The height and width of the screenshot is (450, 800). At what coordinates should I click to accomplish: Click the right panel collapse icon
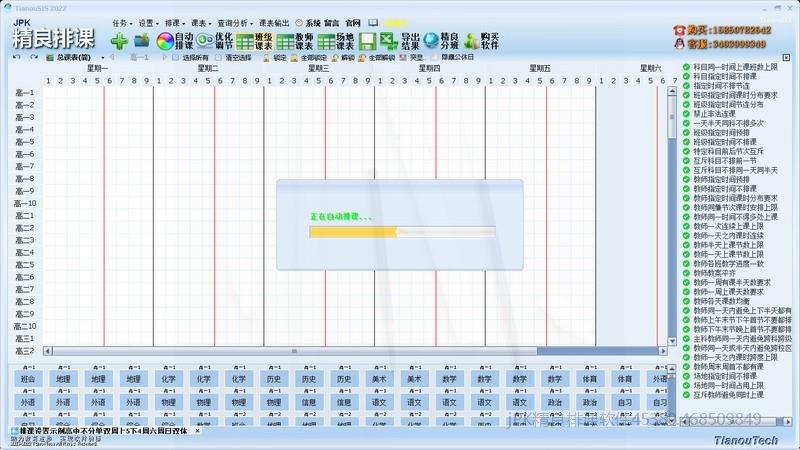pyautogui.click(x=786, y=58)
